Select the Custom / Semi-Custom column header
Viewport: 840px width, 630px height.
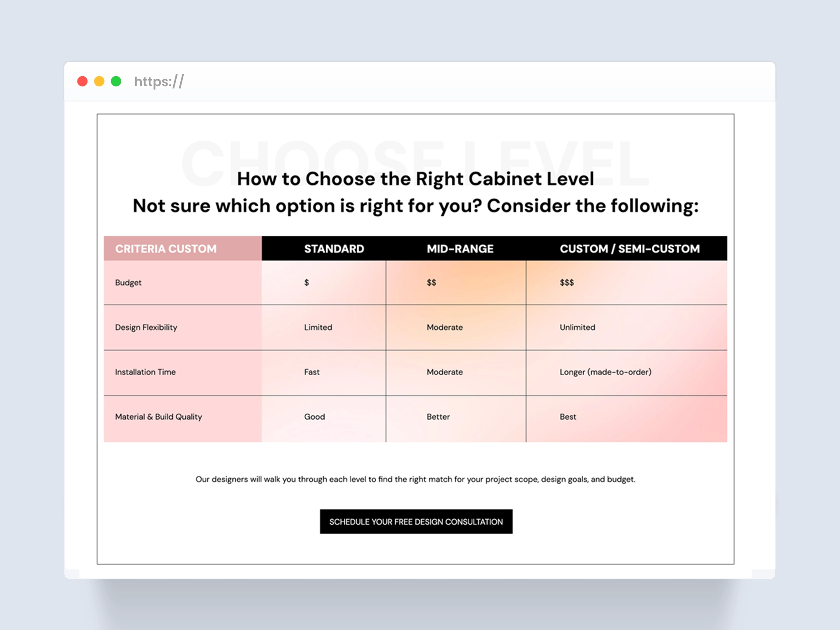tap(629, 249)
